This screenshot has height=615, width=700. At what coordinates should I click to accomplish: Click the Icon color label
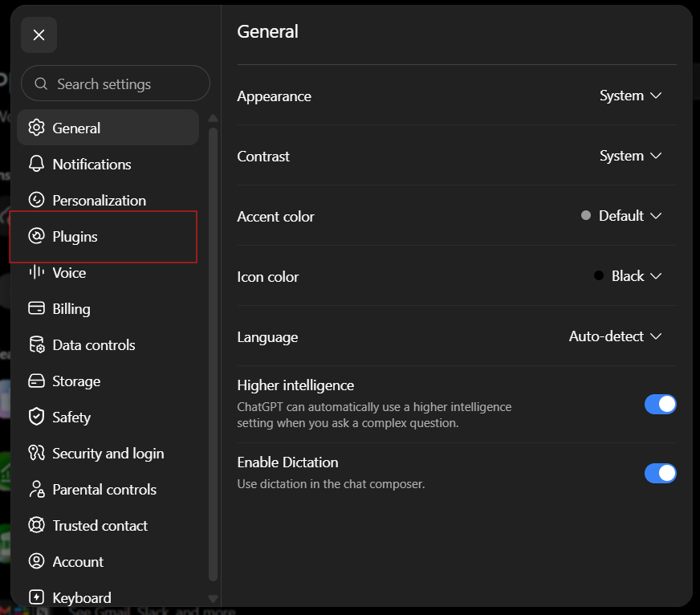point(268,277)
